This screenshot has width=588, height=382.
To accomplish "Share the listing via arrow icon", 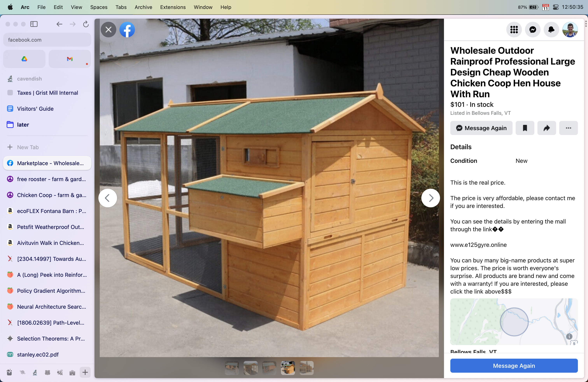I will pyautogui.click(x=547, y=128).
